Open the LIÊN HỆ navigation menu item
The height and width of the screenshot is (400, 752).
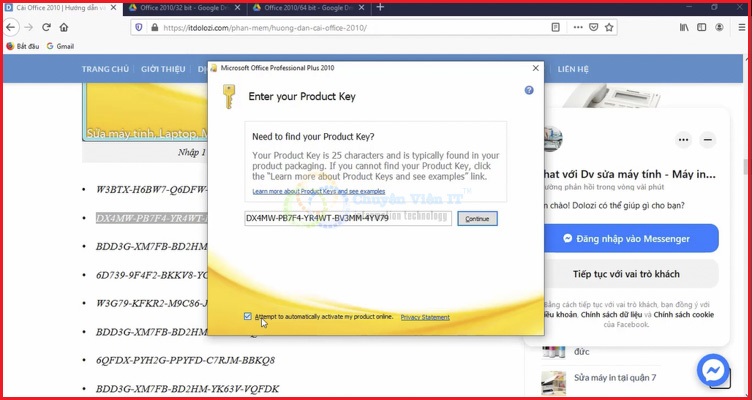coord(573,69)
